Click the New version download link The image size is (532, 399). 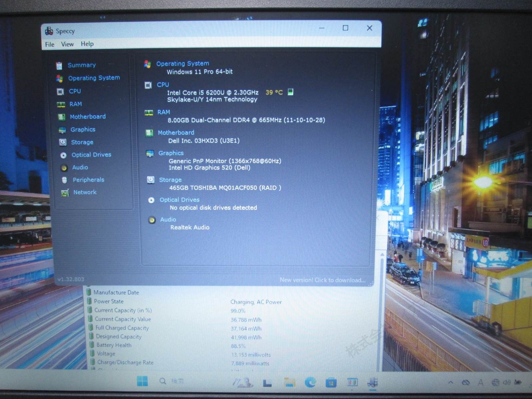pos(322,280)
